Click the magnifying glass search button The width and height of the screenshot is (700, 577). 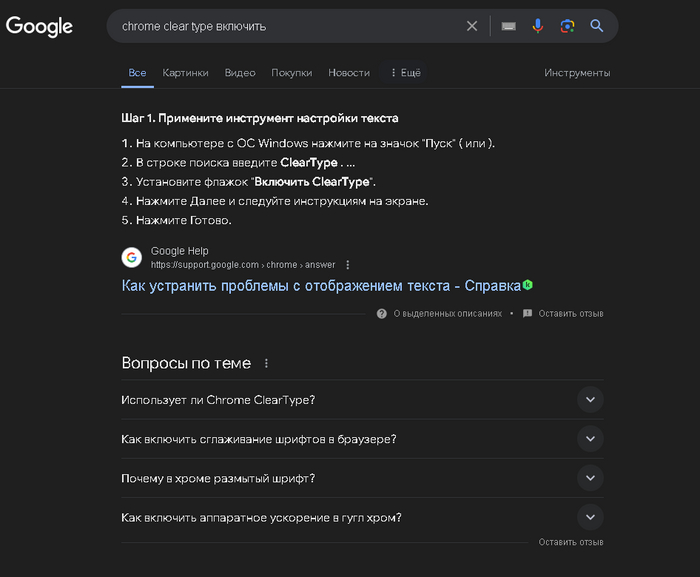pos(597,26)
